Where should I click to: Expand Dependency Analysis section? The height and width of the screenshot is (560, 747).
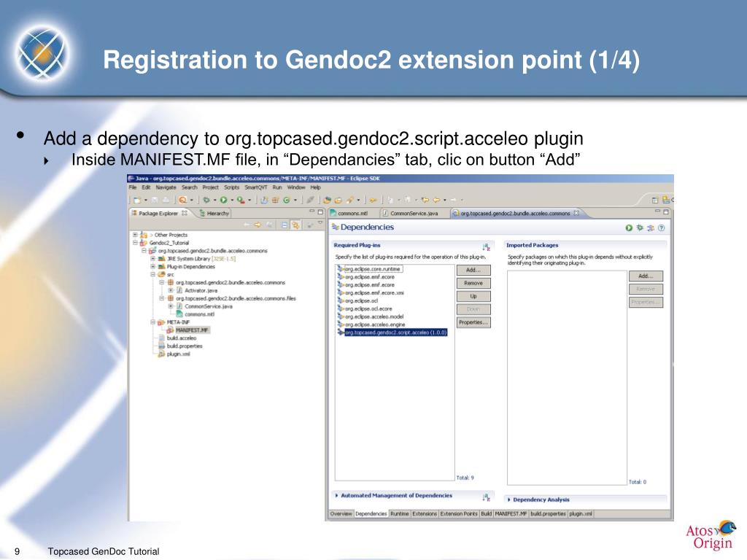508,499
